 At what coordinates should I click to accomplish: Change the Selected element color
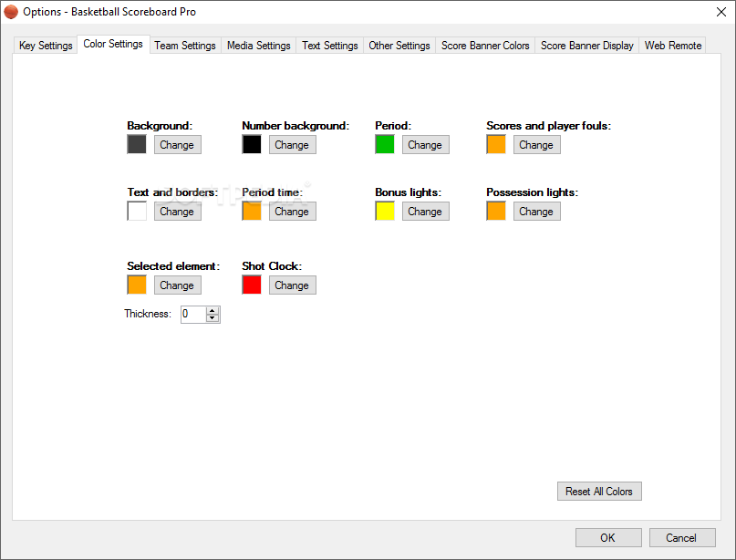point(178,285)
